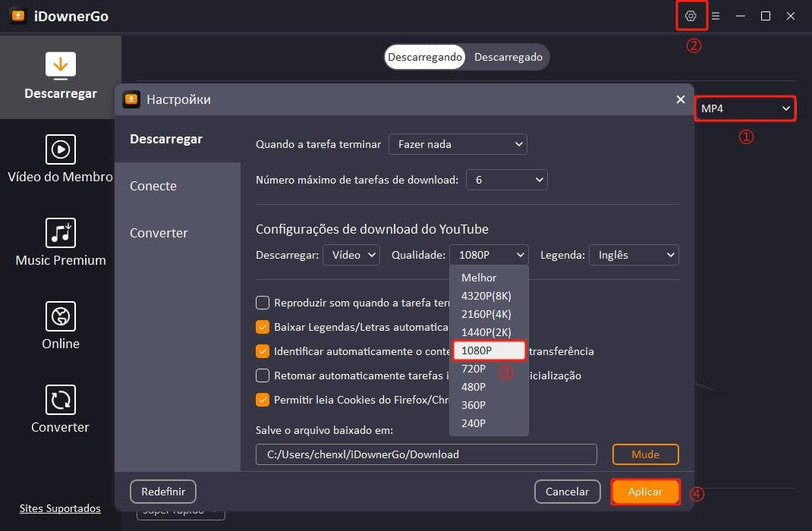The height and width of the screenshot is (531, 812).
Task: Open Conecte settings tab
Action: (x=178, y=186)
